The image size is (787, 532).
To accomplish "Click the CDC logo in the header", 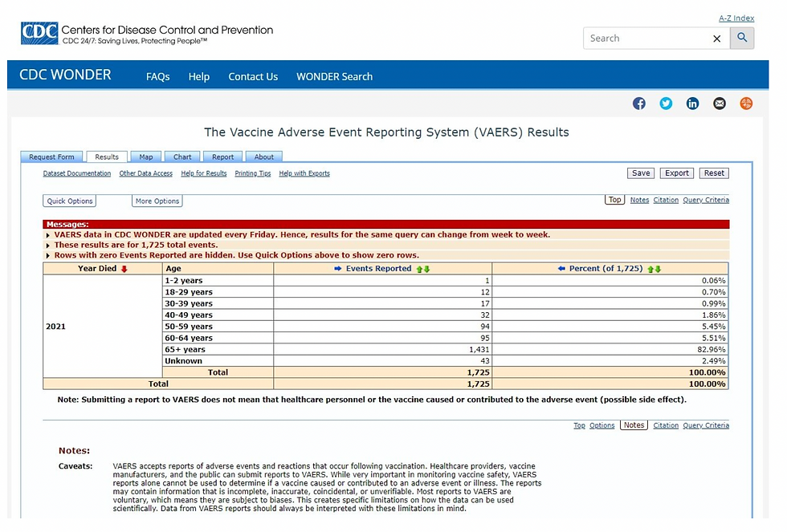I will pos(39,33).
